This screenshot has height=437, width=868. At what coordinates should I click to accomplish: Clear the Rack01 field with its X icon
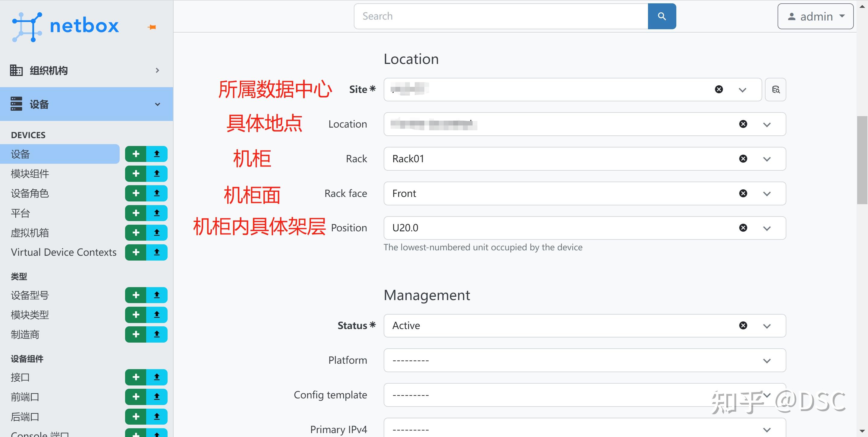point(743,158)
